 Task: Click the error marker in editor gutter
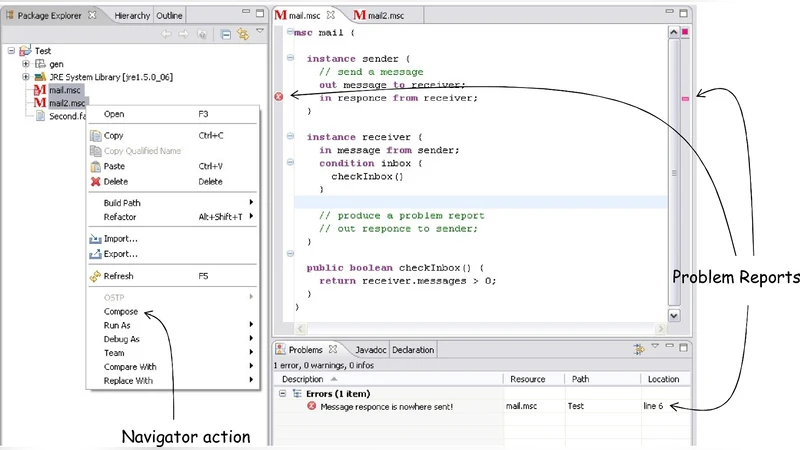279,97
